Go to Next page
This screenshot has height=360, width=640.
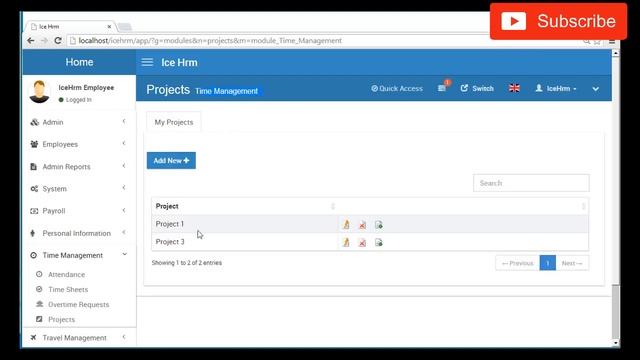click(572, 263)
